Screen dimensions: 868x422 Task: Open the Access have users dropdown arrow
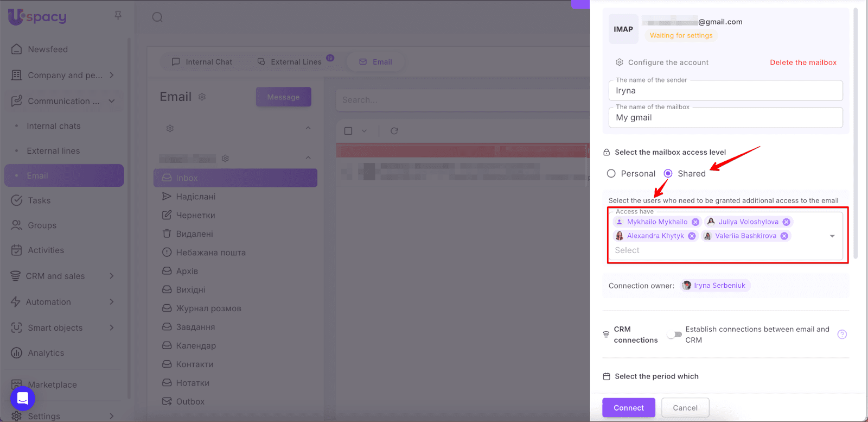click(832, 236)
